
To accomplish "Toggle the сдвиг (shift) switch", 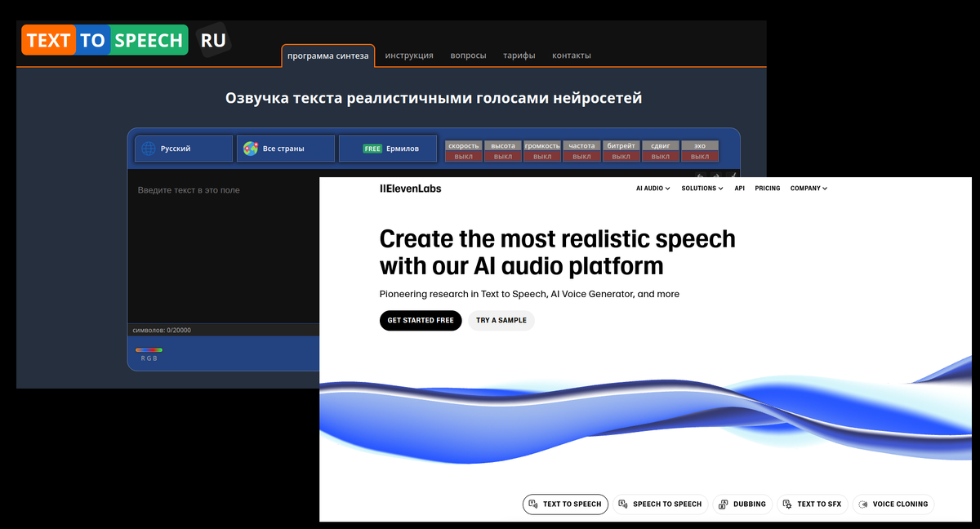I will [661, 151].
